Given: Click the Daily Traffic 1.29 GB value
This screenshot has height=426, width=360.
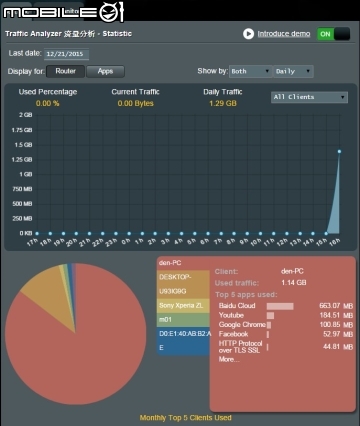Looking at the screenshot, I should click(223, 103).
